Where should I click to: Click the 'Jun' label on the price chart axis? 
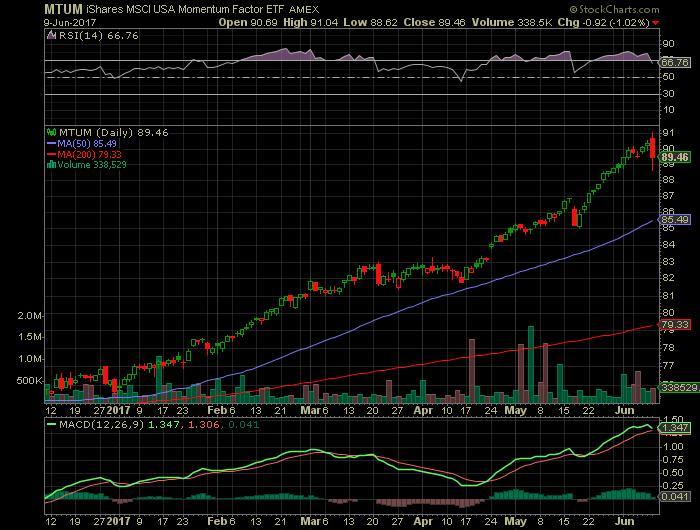click(x=624, y=410)
